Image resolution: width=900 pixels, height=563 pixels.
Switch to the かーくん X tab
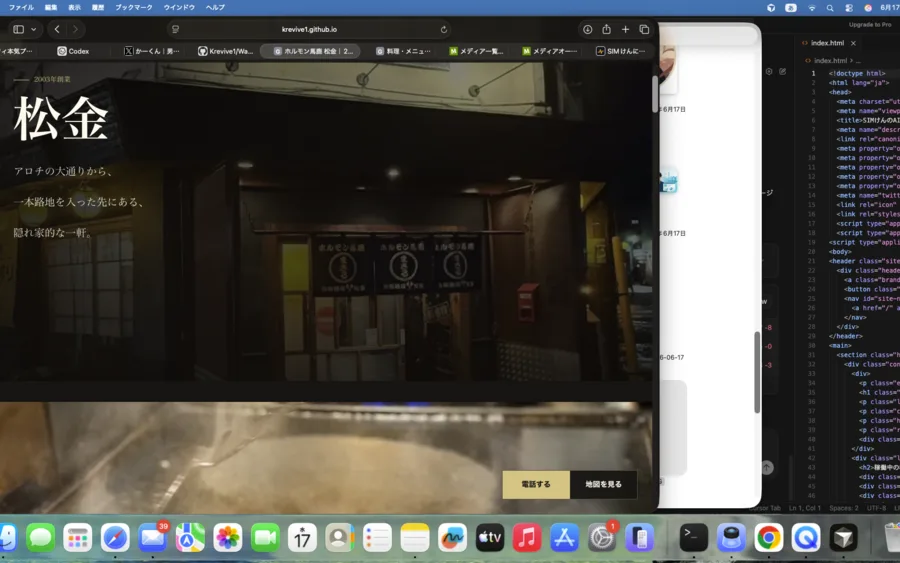(x=152, y=51)
